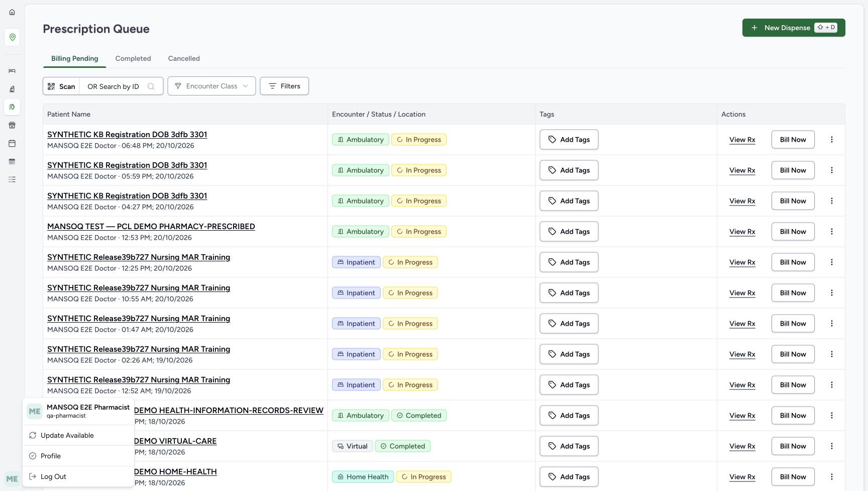The height and width of the screenshot is (491, 868).
Task: Click the location pin sidebar icon
Action: pyautogui.click(x=12, y=37)
